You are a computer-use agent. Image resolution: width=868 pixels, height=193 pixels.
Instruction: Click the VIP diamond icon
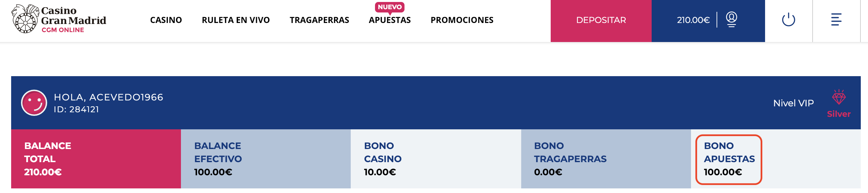(838, 97)
